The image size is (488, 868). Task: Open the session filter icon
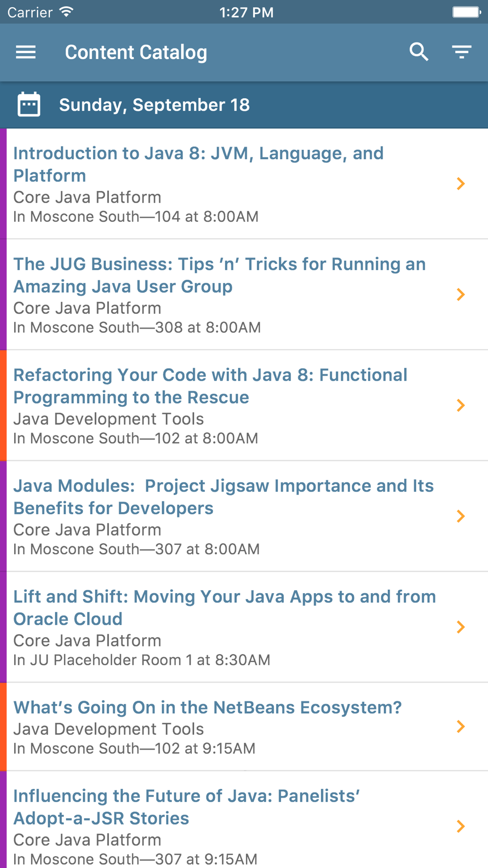tap(461, 52)
